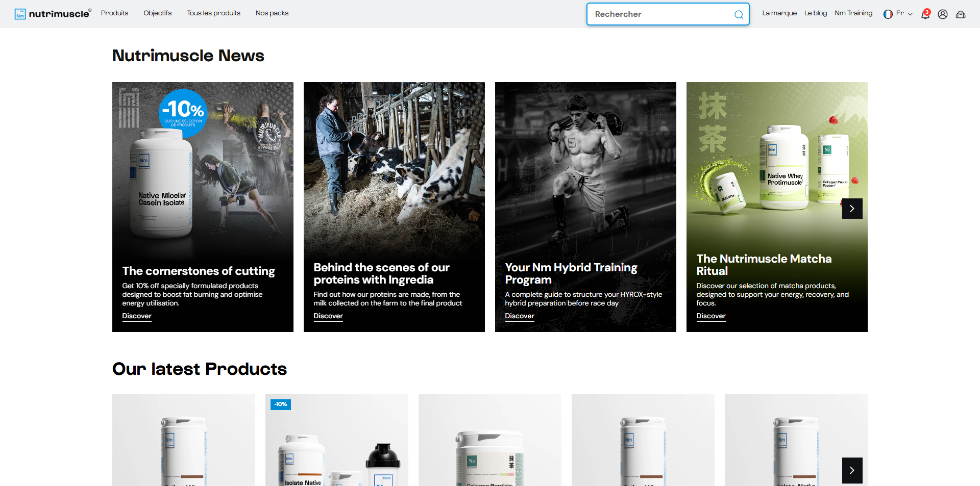The width and height of the screenshot is (980, 486).
Task: Open the Nos packs menu
Action: click(x=272, y=13)
